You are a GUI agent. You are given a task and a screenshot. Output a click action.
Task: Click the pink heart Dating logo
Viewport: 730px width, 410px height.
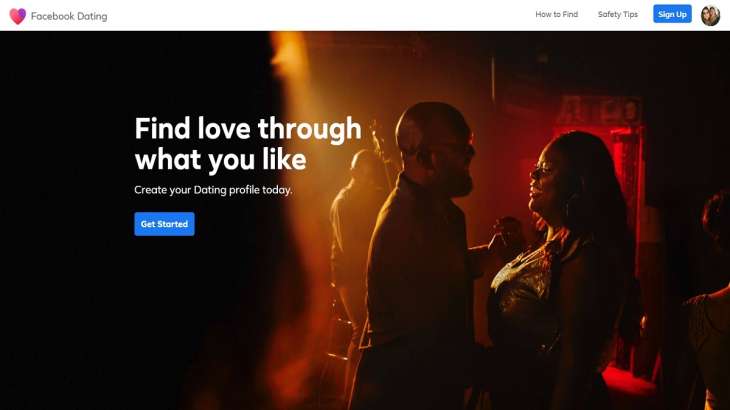(x=18, y=16)
